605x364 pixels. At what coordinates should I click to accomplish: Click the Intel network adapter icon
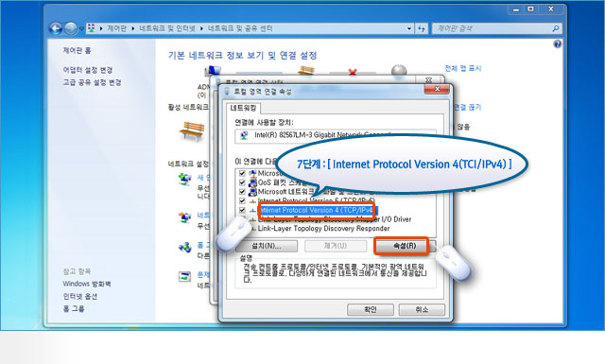(x=244, y=135)
